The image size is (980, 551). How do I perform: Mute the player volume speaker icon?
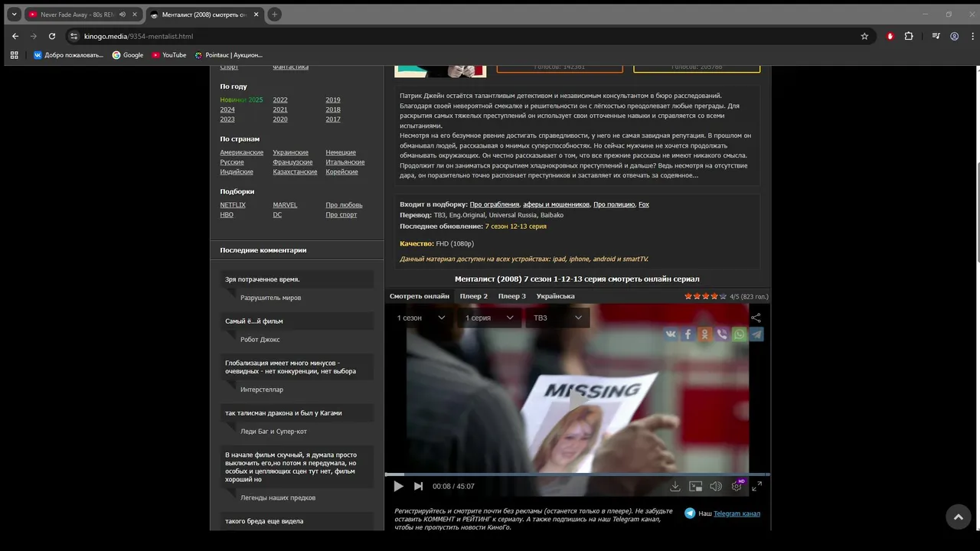[716, 486]
